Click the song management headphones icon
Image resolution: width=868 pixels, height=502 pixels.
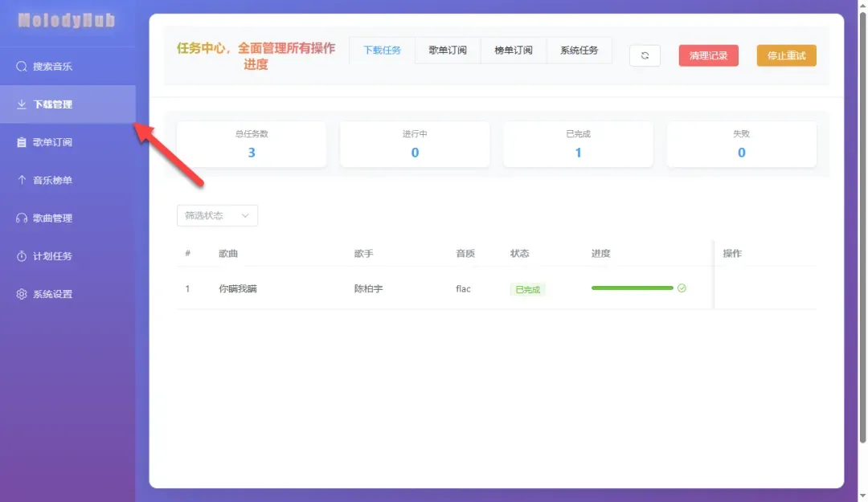[22, 218]
